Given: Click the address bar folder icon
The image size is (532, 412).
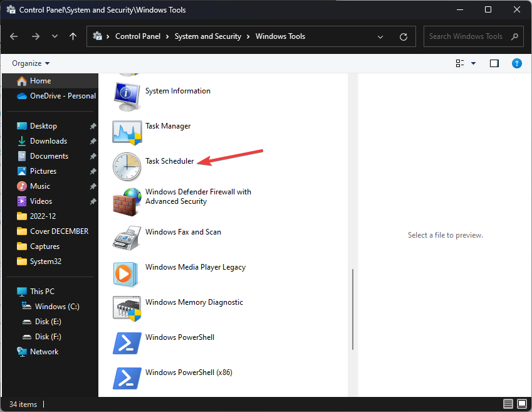Looking at the screenshot, I should point(98,36).
